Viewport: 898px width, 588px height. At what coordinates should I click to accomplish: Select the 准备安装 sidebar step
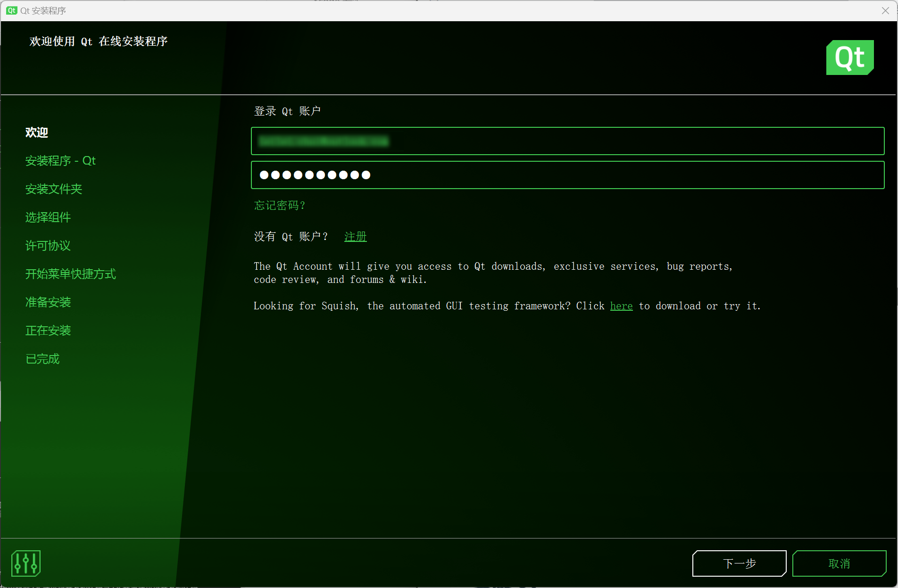pos(48,302)
